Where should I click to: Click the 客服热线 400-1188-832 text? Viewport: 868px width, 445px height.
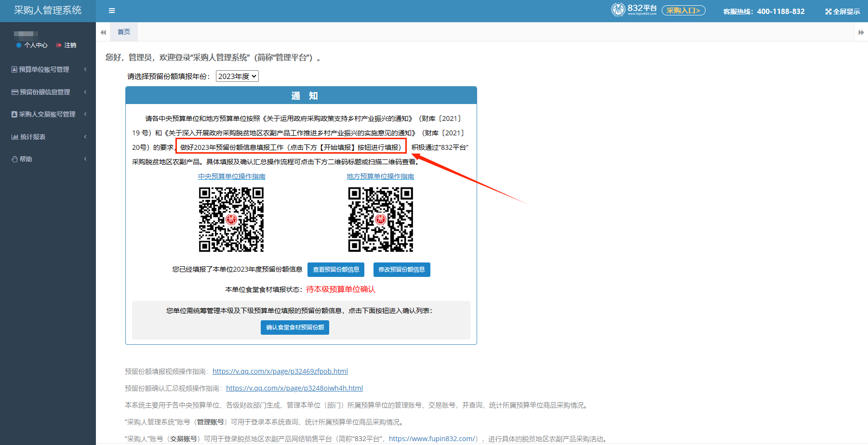point(764,12)
